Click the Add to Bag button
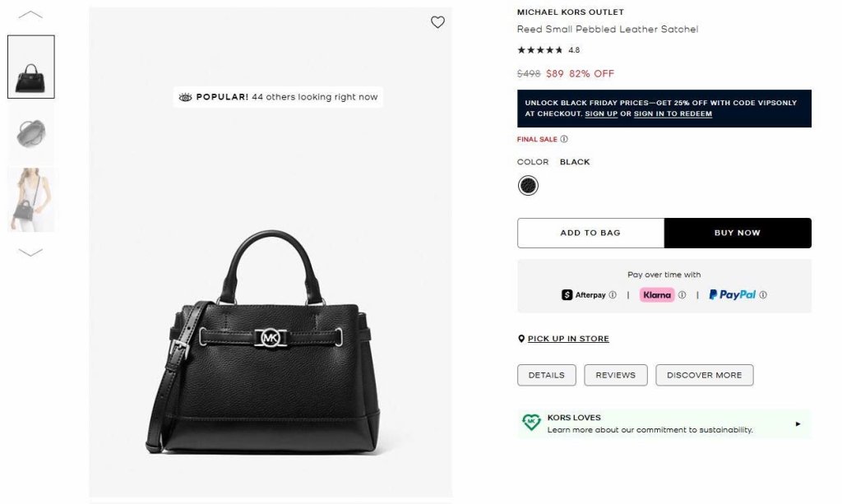Viewport: 842px width, 504px height. (590, 233)
